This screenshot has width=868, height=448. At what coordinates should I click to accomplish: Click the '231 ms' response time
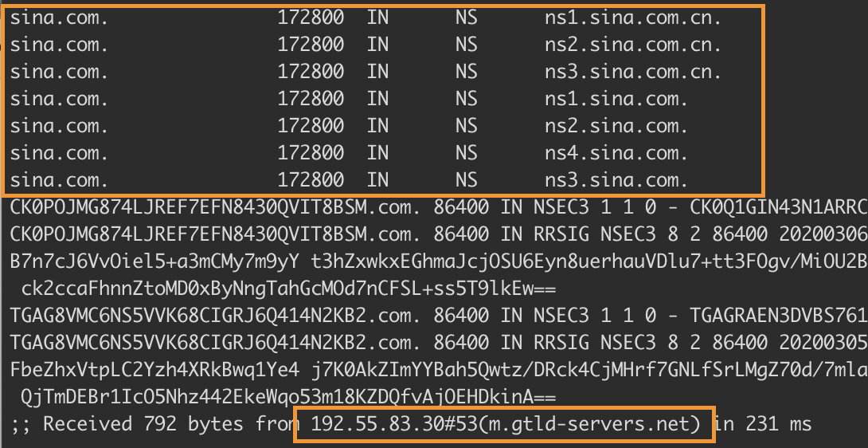pos(778,424)
